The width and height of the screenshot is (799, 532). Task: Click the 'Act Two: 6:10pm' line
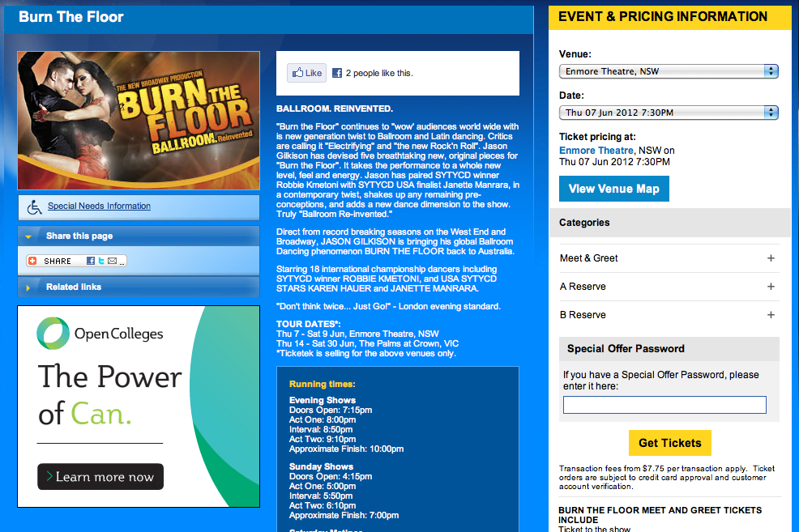point(323,505)
